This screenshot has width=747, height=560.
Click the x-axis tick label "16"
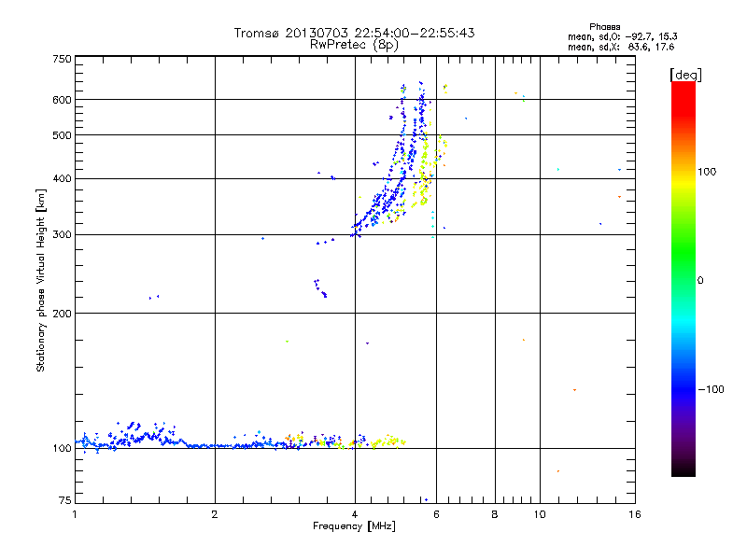[x=635, y=514]
